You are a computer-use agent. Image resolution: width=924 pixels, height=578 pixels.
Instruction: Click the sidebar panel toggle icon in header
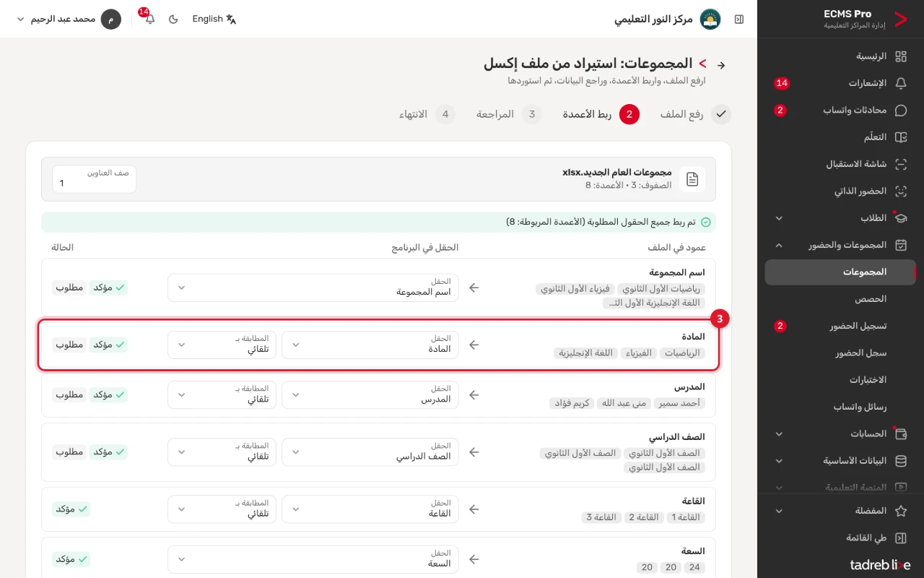(x=739, y=20)
